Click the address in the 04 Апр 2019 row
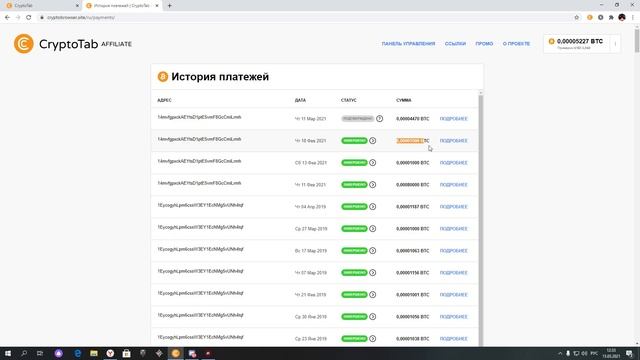640x360 pixels. click(x=200, y=205)
